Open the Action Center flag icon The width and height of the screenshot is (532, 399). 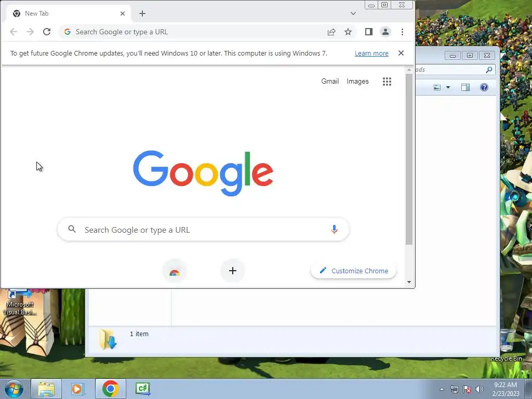coord(467,389)
